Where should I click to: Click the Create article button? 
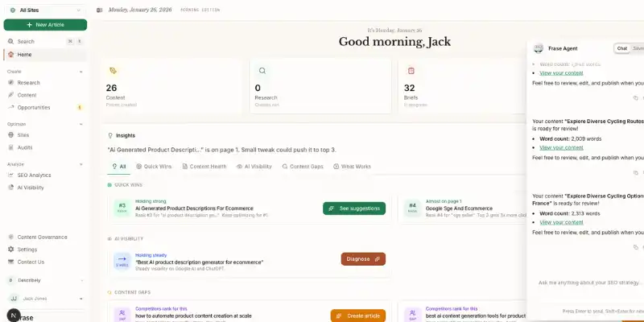(358, 316)
